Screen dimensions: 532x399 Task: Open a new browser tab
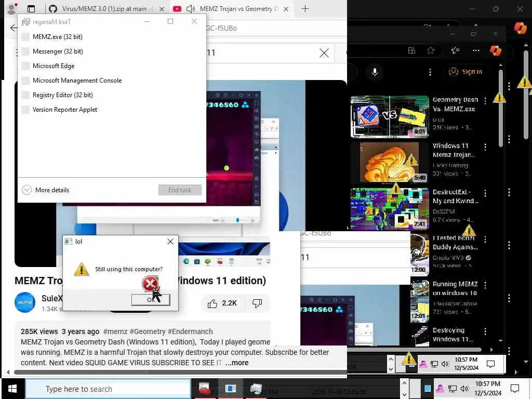pos(305,9)
